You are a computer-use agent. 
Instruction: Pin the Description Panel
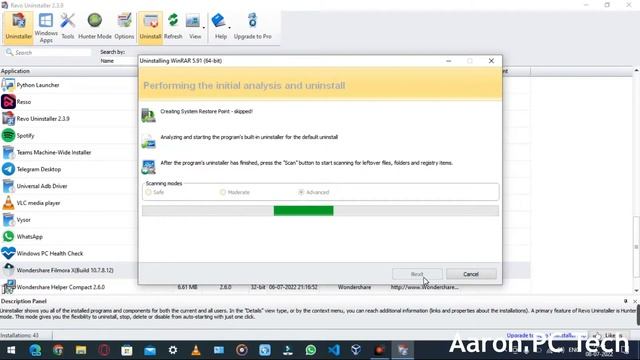click(x=625, y=301)
